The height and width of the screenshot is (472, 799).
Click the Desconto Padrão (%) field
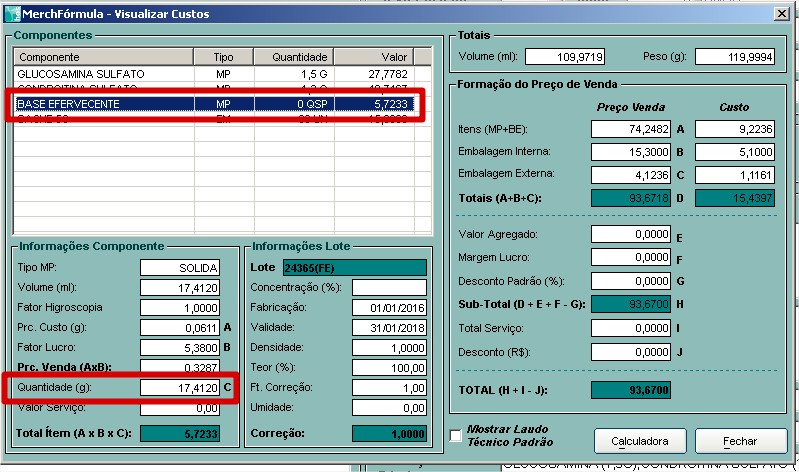click(631, 281)
